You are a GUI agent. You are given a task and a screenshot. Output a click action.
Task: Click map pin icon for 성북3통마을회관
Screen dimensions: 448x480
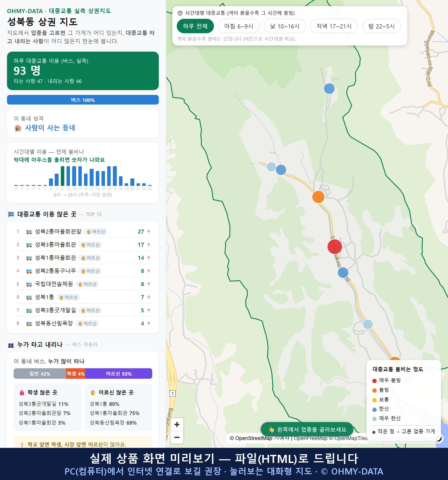149,245
